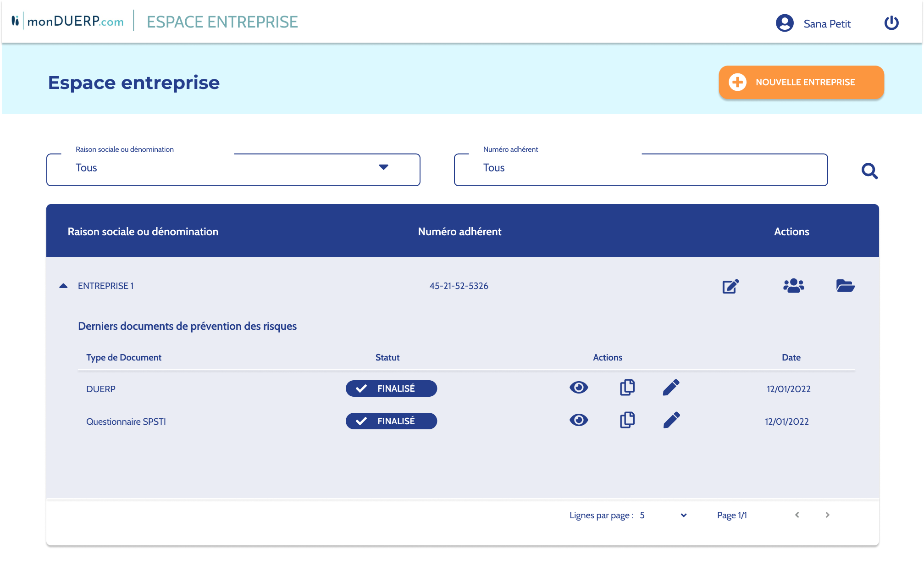Screen dimensions: 924x577
Task: Go to the previous page arrow
Action: click(x=797, y=515)
